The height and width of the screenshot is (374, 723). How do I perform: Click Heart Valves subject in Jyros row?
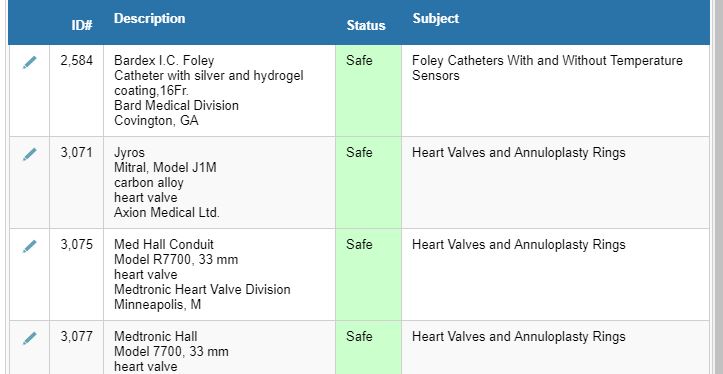(519, 153)
